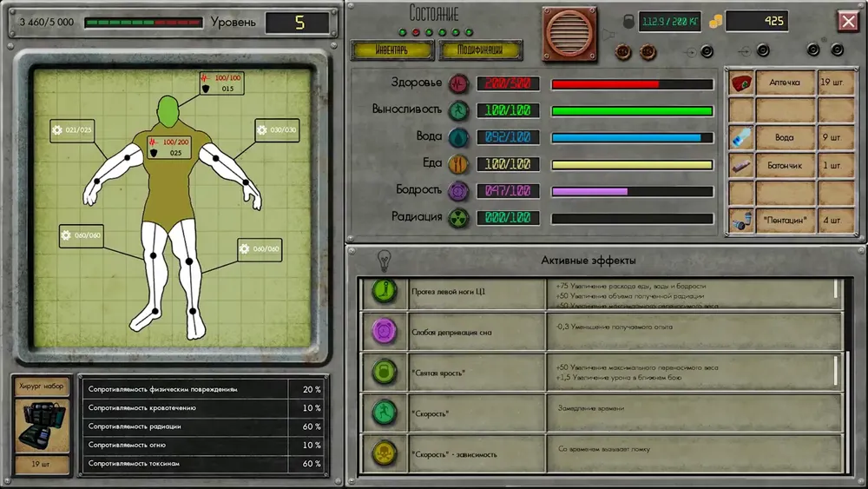This screenshot has height=489, width=868.
Task: Click the leg gear box near right knee
Action: click(x=260, y=249)
